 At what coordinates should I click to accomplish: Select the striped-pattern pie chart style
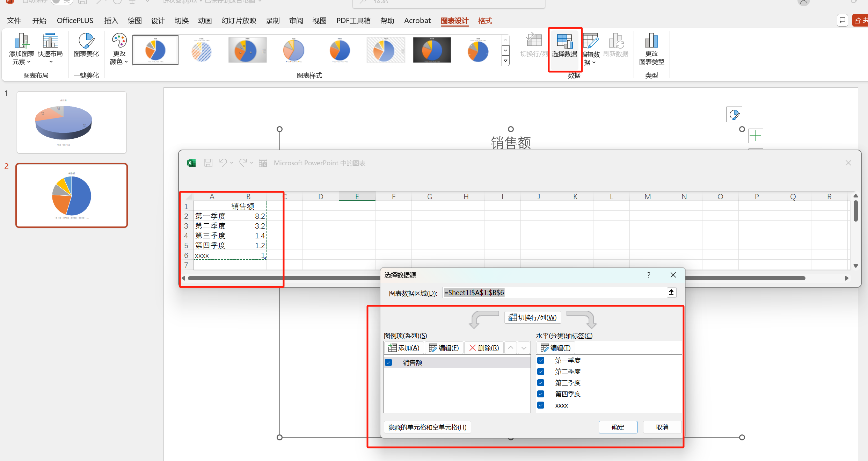pyautogui.click(x=202, y=50)
